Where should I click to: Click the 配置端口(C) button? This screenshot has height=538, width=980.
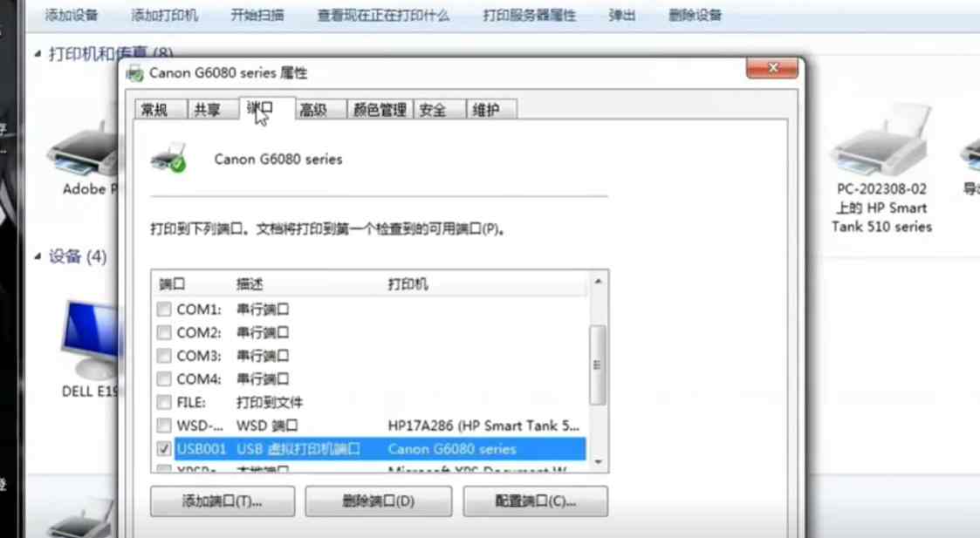click(x=535, y=501)
